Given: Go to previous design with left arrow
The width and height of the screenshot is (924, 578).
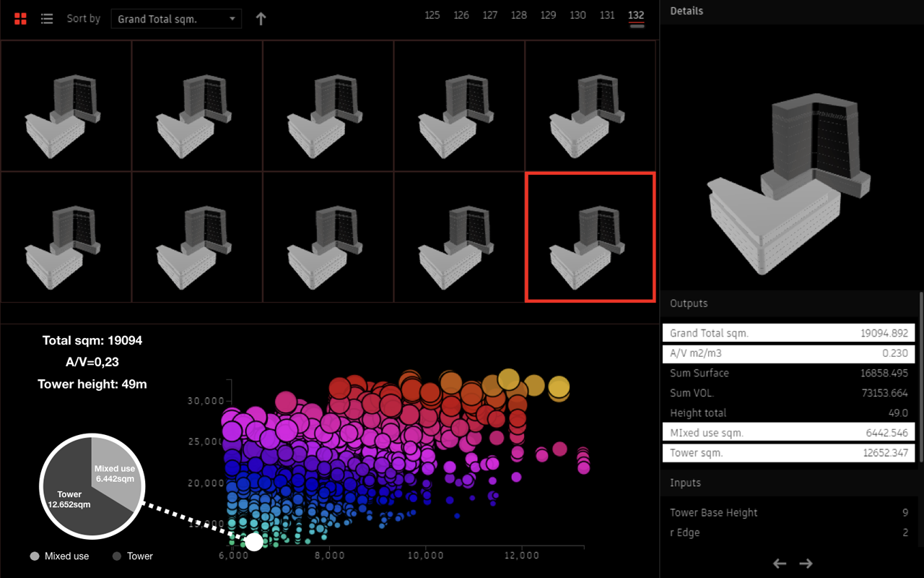Looking at the screenshot, I should pos(780,564).
